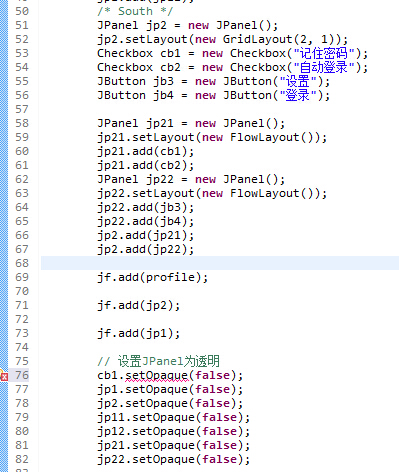Click the jf.add(jp1) statement
Image resolution: width=399 pixels, height=472 pixels.
tap(138, 333)
